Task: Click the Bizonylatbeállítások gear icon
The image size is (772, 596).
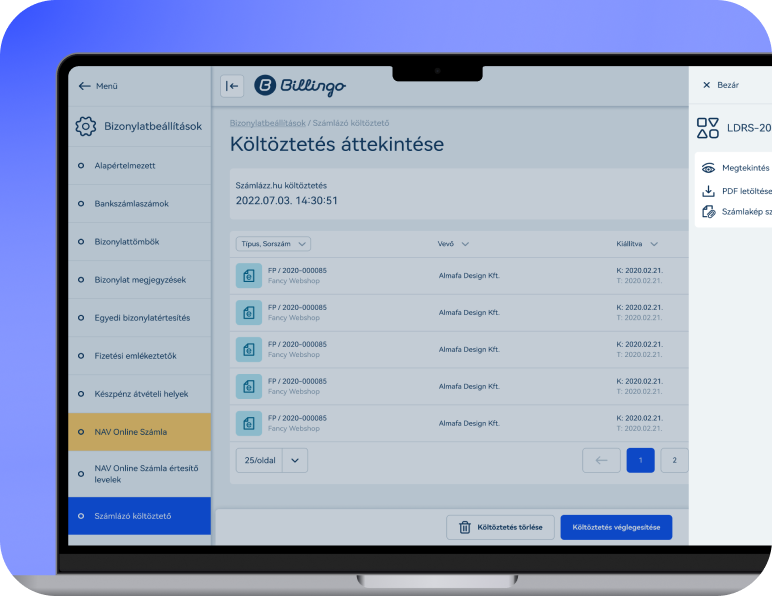Action: coord(86,127)
